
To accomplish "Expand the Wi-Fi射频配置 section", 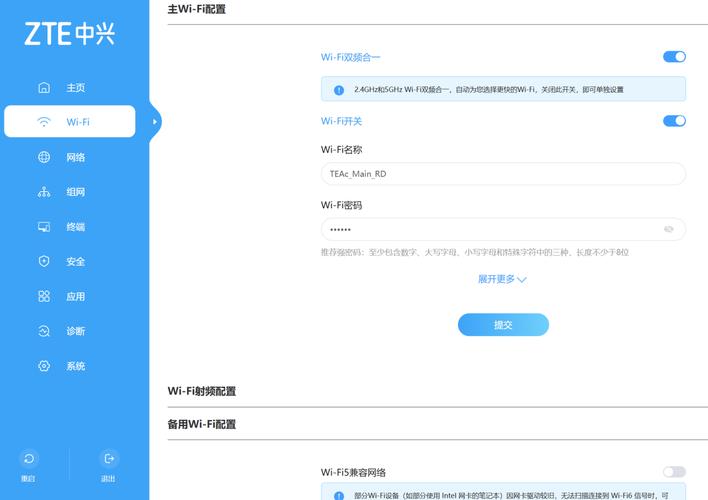I will pos(202,391).
